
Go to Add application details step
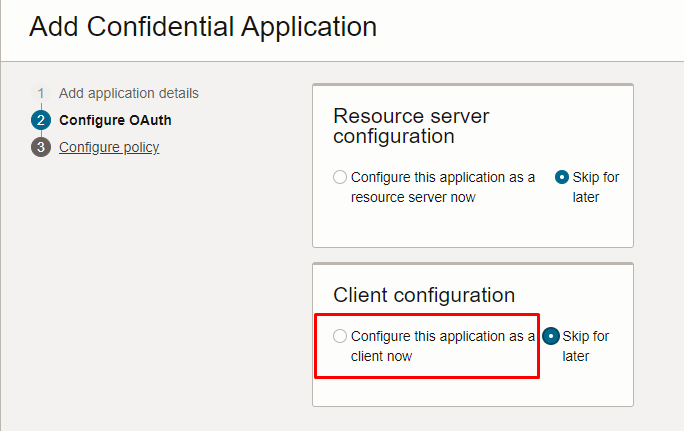tap(129, 93)
